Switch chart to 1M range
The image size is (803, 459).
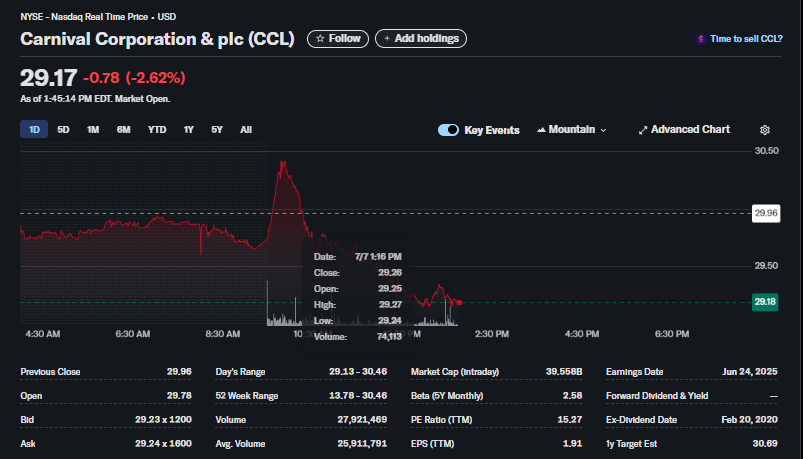[x=93, y=130]
